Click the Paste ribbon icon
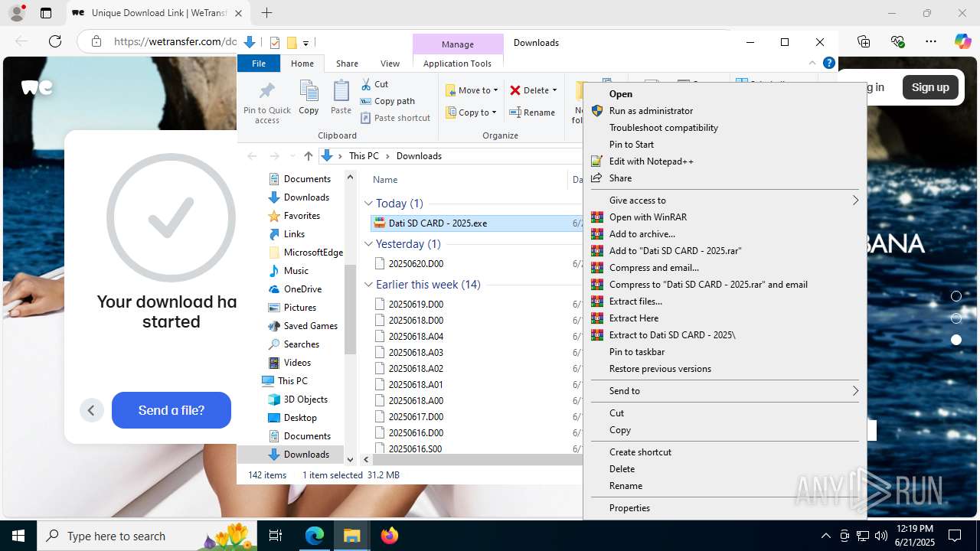 [x=341, y=92]
